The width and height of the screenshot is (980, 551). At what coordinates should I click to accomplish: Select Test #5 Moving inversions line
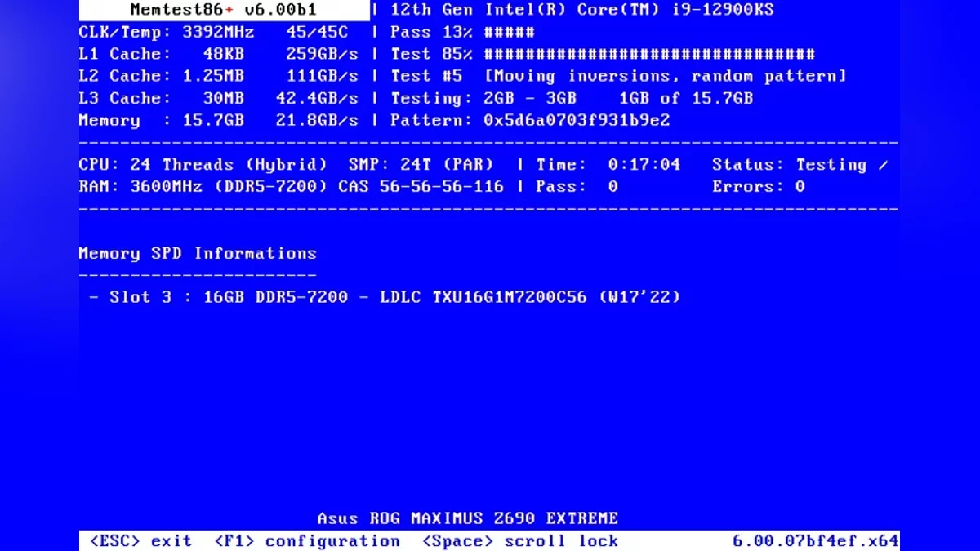coord(618,76)
